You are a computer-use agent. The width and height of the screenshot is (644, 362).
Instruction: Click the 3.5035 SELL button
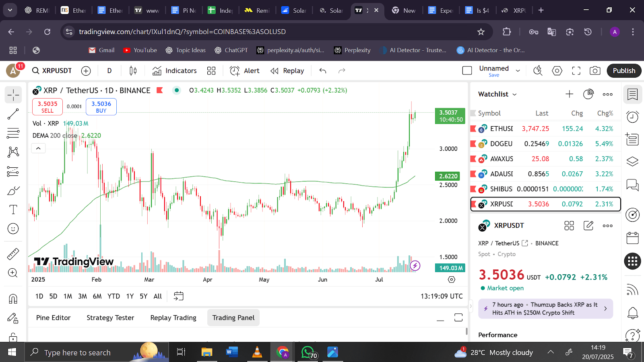pos(47,107)
